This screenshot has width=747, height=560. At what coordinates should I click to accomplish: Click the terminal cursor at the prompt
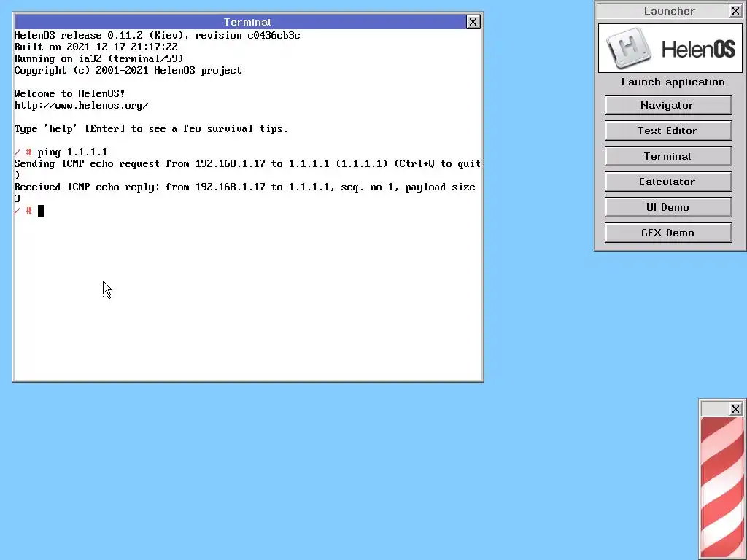tap(41, 211)
